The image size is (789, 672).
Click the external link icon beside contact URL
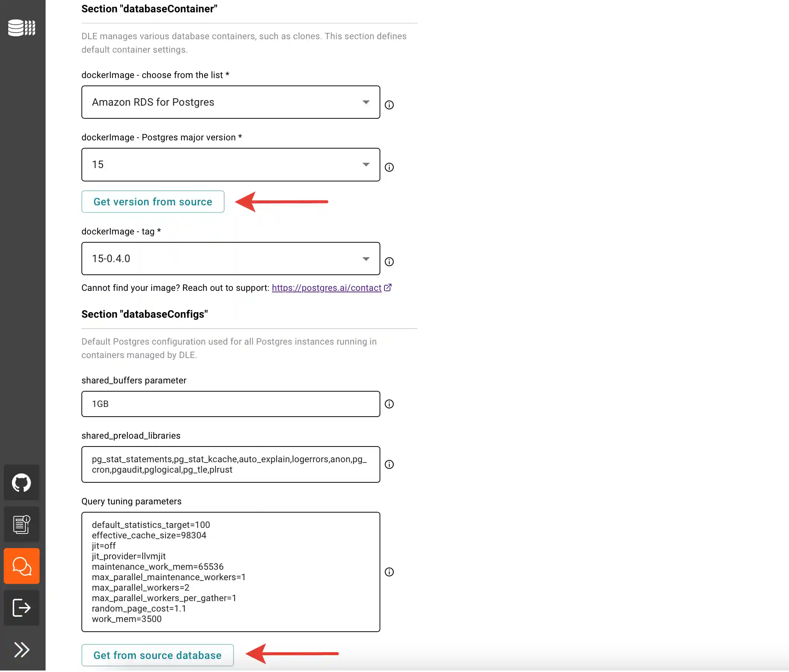388,288
